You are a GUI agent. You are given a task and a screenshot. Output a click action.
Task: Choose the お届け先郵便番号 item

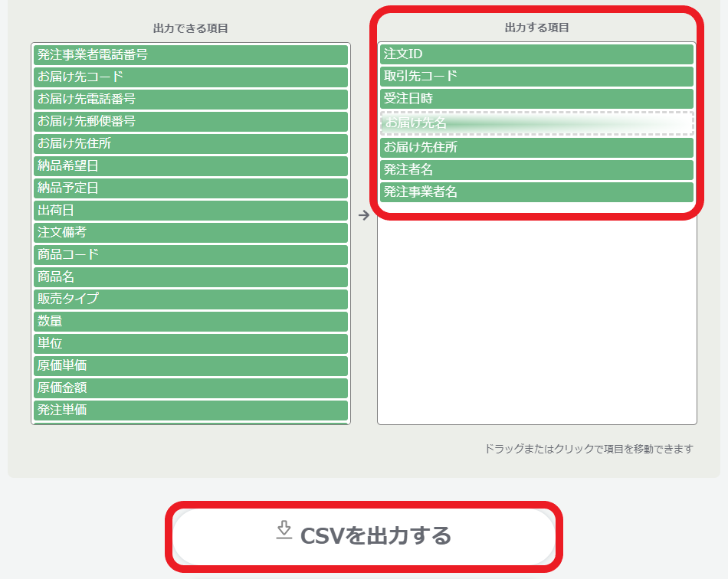pyautogui.click(x=190, y=122)
